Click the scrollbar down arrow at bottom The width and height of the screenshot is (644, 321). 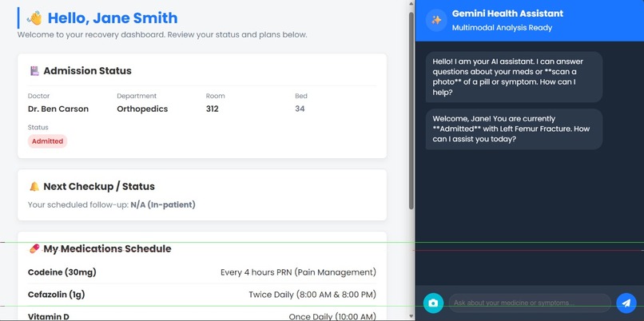tap(411, 316)
